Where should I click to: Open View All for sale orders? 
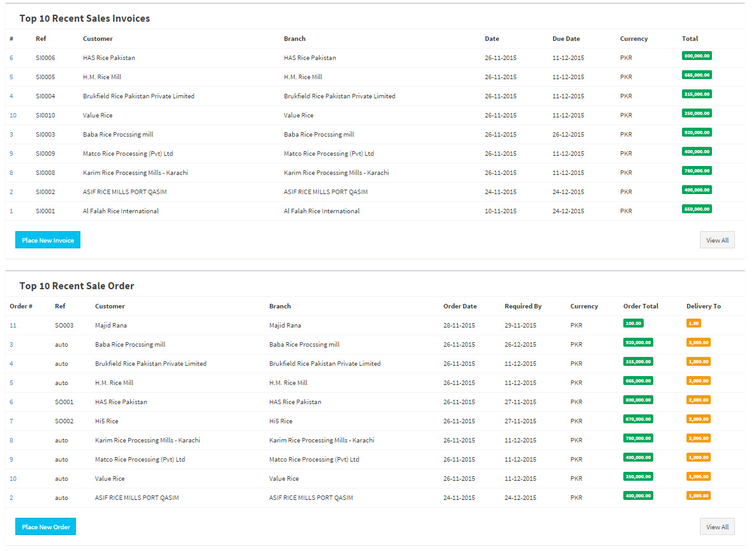pyautogui.click(x=717, y=526)
